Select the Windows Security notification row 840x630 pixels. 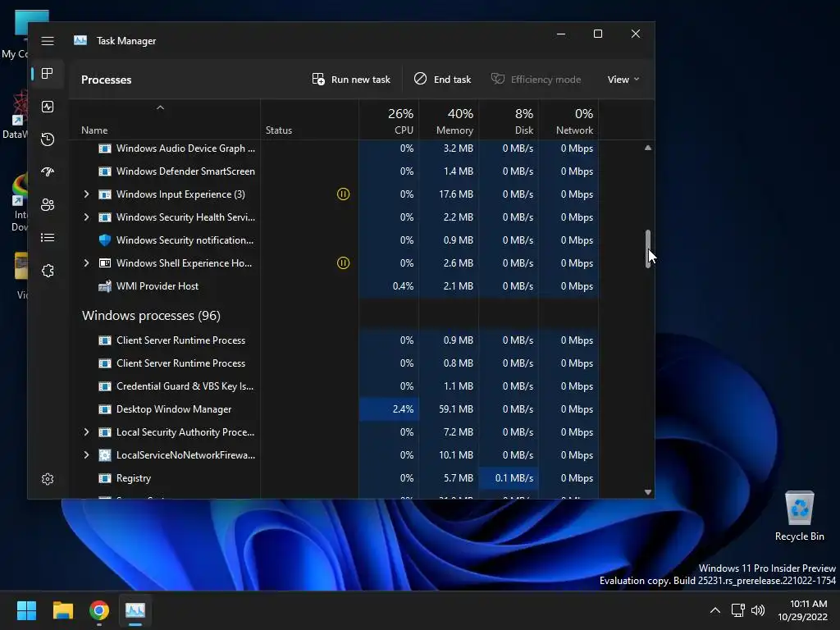(x=334, y=240)
